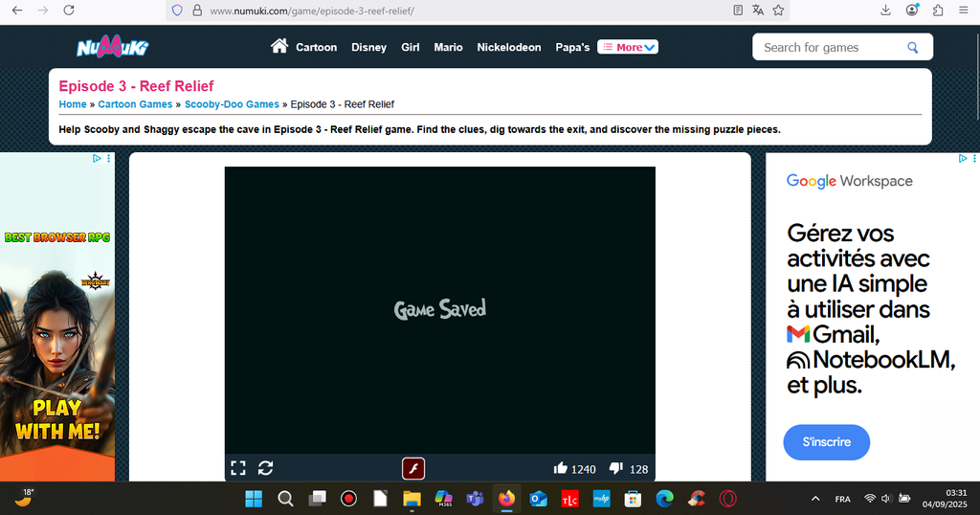Viewport: 980px width, 515px height.
Task: Toggle reader view in the address bar
Action: coord(738,11)
